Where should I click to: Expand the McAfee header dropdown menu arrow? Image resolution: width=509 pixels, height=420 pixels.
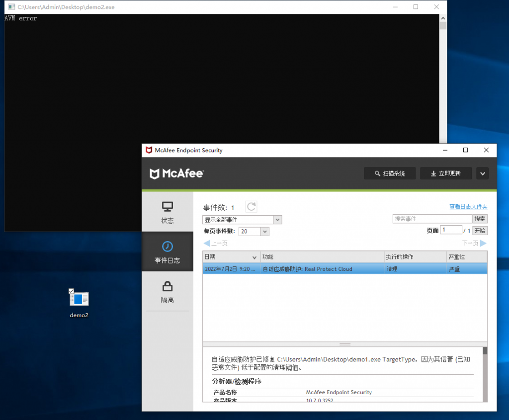click(482, 173)
